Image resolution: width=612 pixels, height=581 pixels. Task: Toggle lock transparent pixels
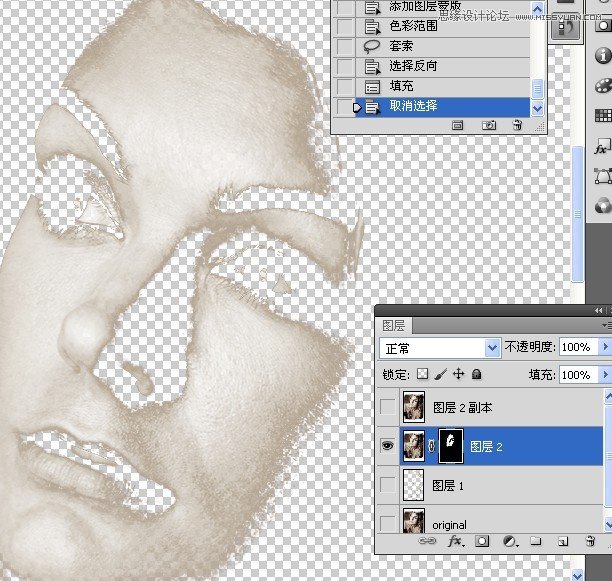(422, 374)
